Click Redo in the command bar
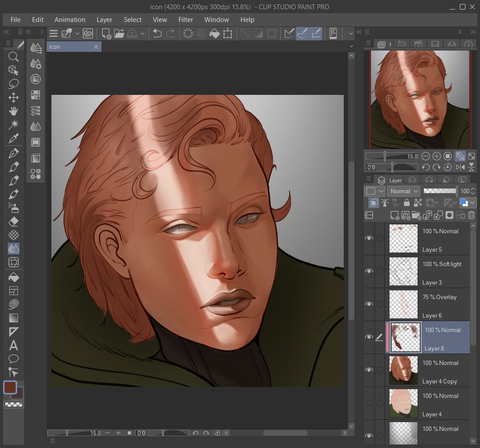The height and width of the screenshot is (448, 480). 171,33
